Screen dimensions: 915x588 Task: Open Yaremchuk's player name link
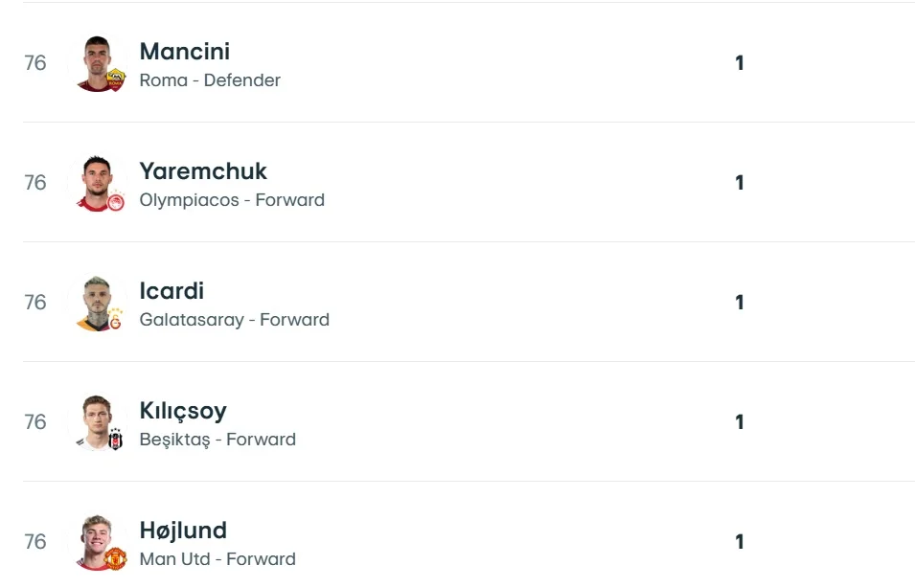pos(203,171)
